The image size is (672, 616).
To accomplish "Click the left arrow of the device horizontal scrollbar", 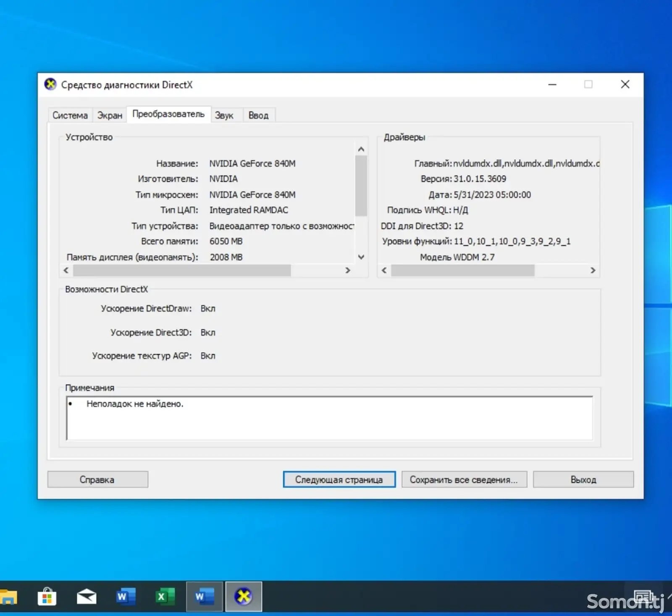I will (x=66, y=270).
